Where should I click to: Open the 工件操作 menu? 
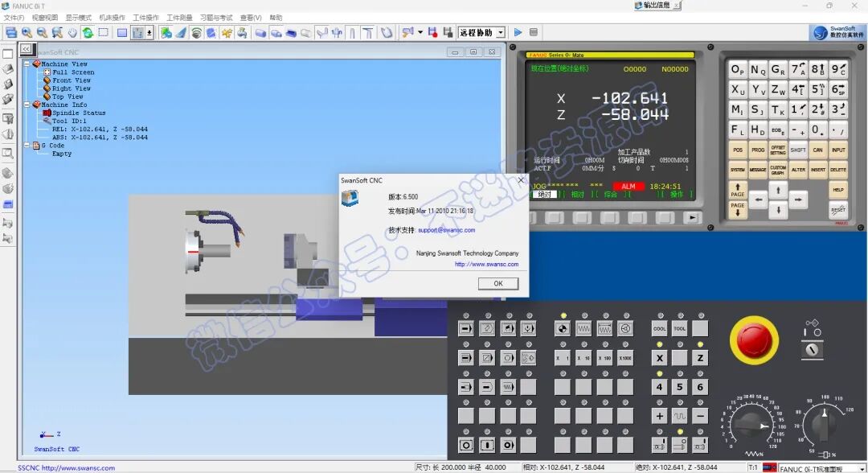point(146,18)
